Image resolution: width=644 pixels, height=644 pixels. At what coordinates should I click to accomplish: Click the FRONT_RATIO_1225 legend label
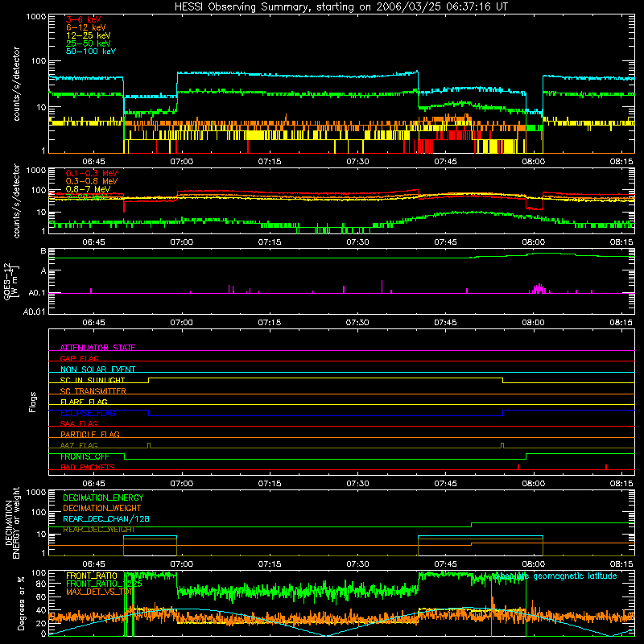click(104, 584)
